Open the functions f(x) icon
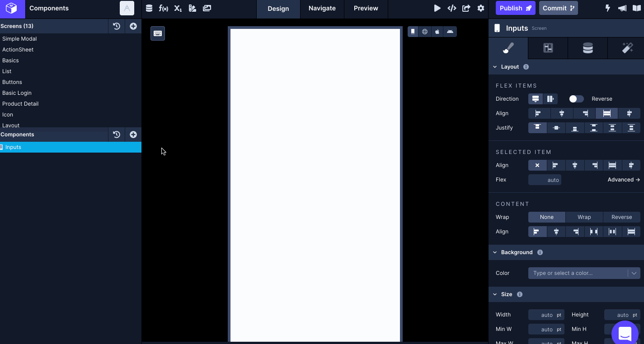Screen dimensions: 644x344 pyautogui.click(x=164, y=8)
